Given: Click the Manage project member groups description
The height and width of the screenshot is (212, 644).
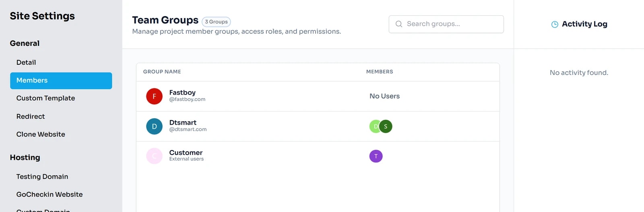Looking at the screenshot, I should (x=236, y=31).
